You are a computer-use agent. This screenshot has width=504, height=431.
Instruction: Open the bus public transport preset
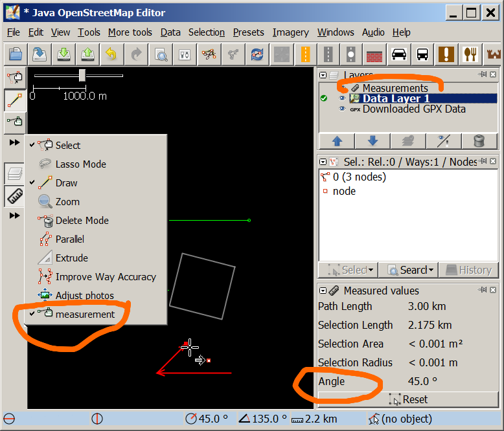click(x=422, y=54)
